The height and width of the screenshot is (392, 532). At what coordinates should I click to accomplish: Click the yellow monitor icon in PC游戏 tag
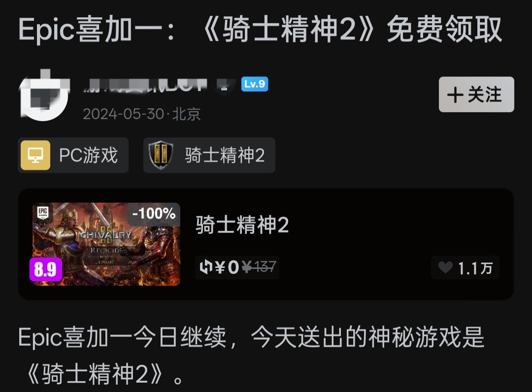(35, 155)
